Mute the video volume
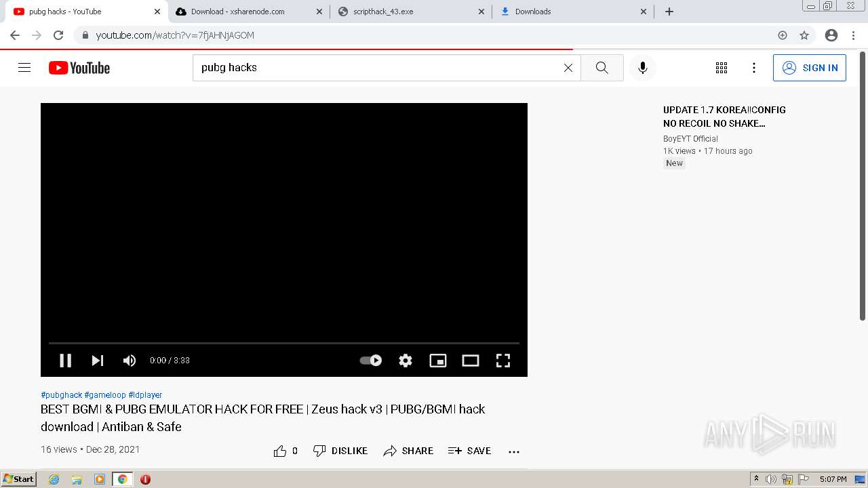868x488 pixels. [x=130, y=361]
